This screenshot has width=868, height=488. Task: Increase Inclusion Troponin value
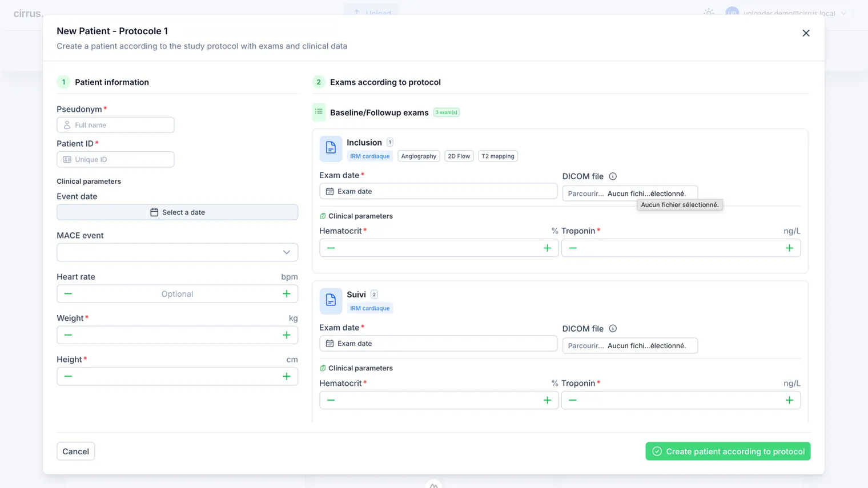coord(789,248)
